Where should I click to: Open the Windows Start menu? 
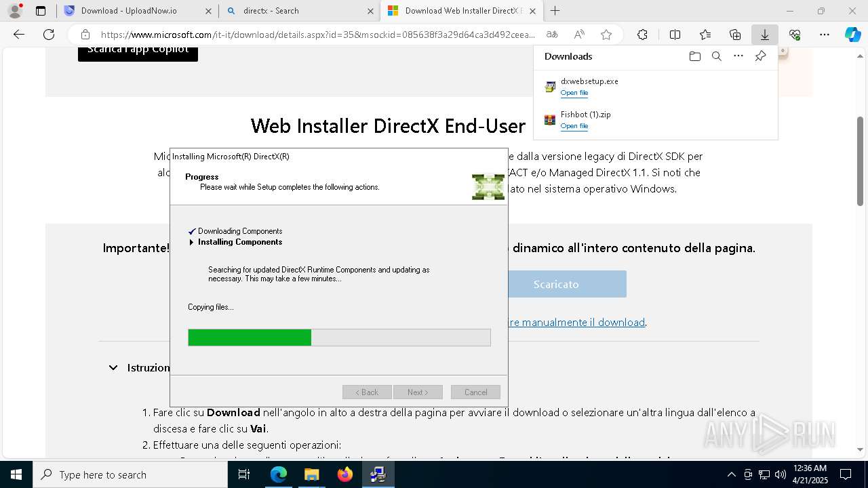click(x=16, y=474)
